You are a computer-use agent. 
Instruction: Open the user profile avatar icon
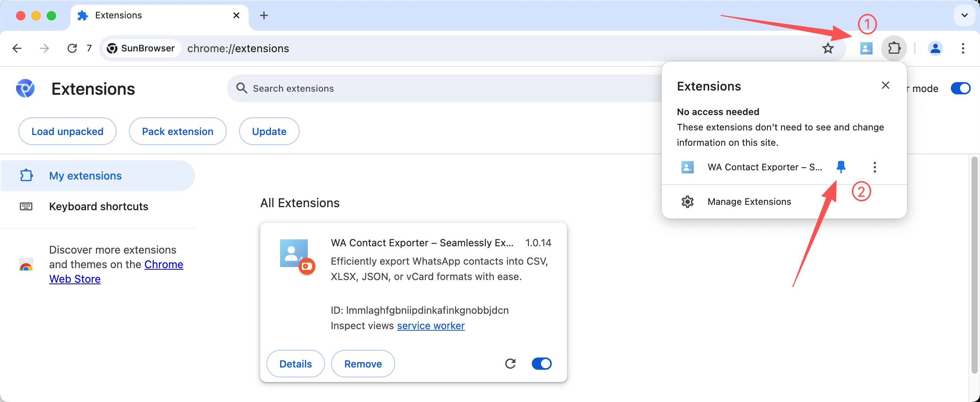(x=935, y=48)
